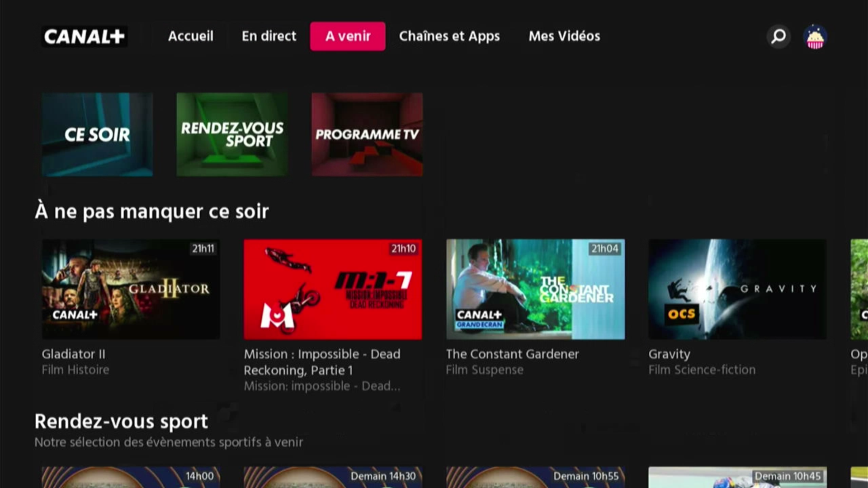Open the Ce Soir tile
Viewport: 868px width, 488px height.
point(97,135)
